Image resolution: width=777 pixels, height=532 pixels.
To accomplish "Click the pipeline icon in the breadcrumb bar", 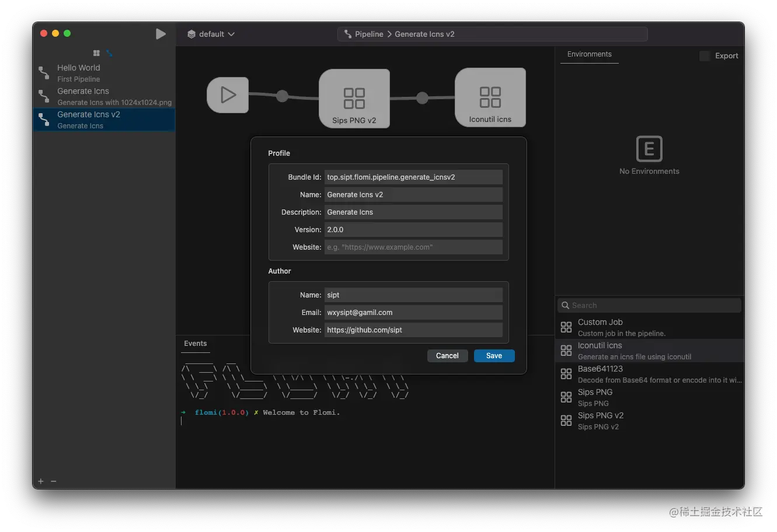I will (348, 34).
